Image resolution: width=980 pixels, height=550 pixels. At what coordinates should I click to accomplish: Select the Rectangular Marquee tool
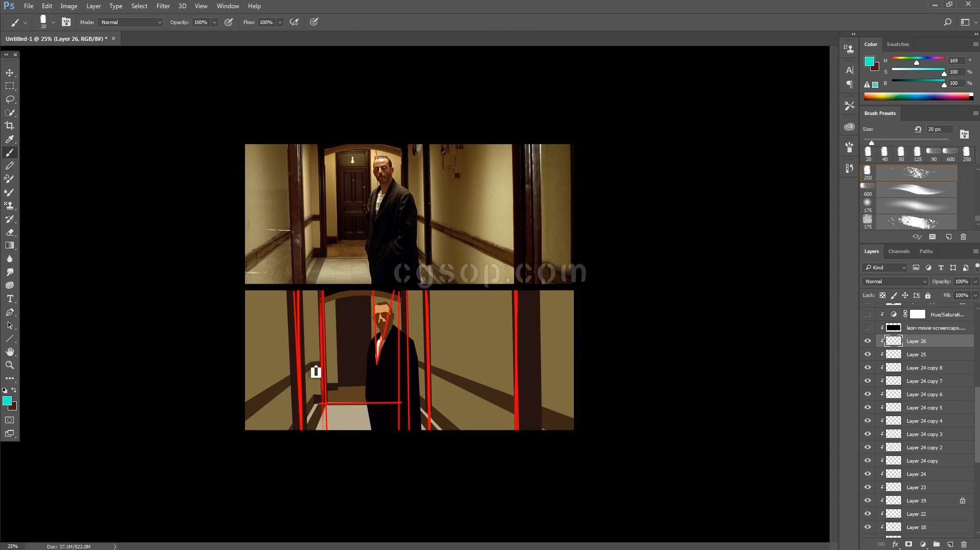click(10, 86)
